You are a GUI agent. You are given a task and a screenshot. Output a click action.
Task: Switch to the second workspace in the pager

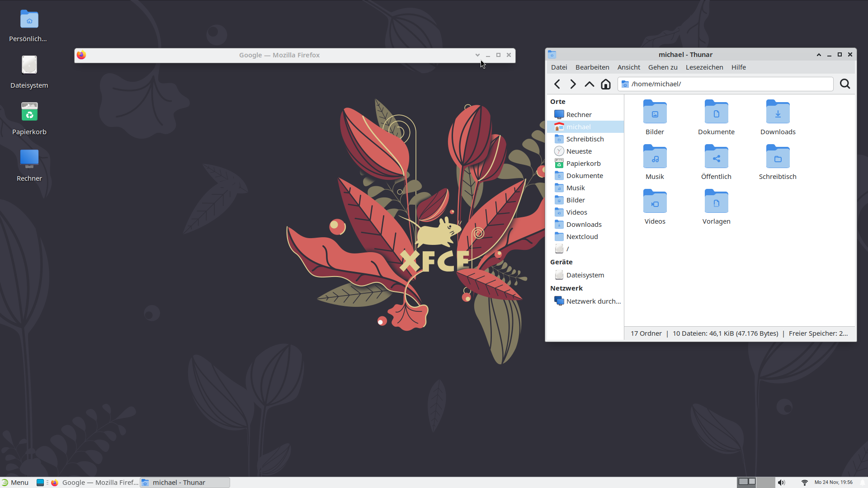tap(765, 482)
